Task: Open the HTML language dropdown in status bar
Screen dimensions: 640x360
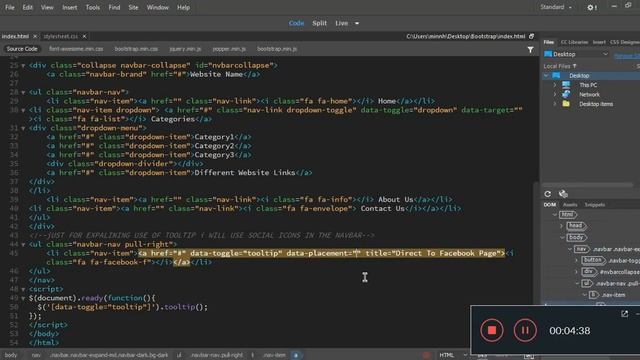Action: [452, 355]
